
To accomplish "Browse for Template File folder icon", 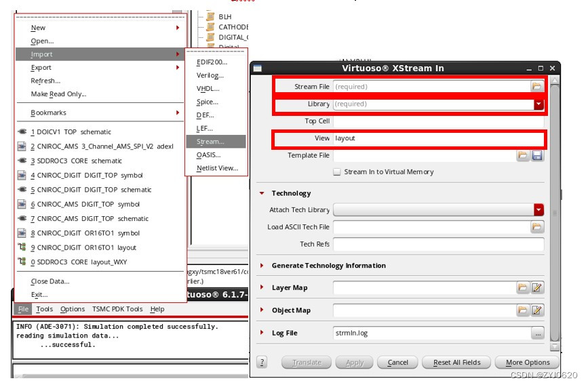I will (522, 155).
